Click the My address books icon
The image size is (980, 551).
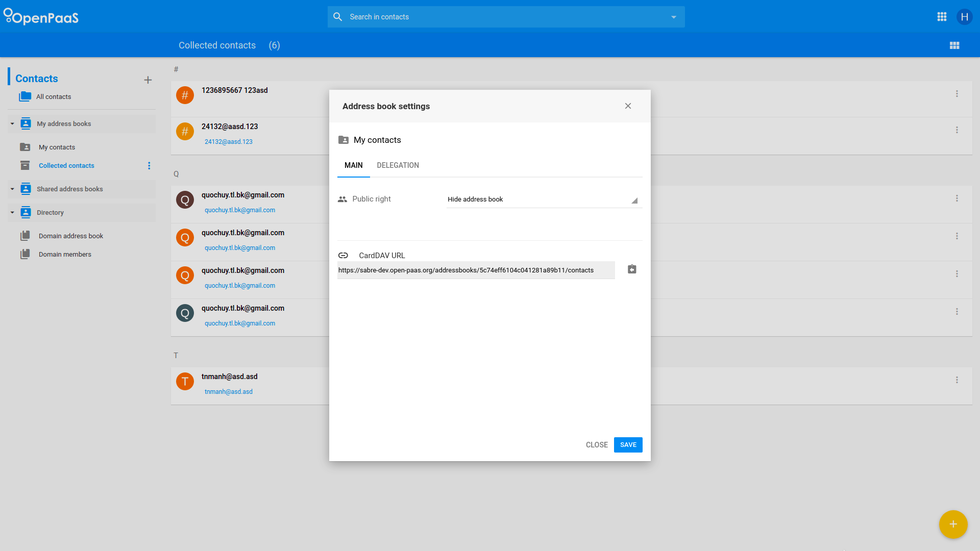tap(26, 123)
